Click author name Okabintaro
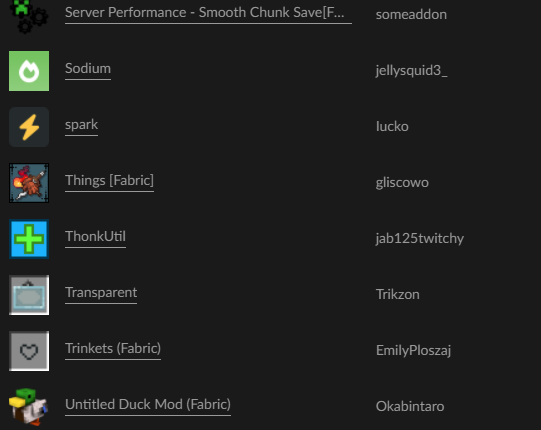 coord(410,407)
